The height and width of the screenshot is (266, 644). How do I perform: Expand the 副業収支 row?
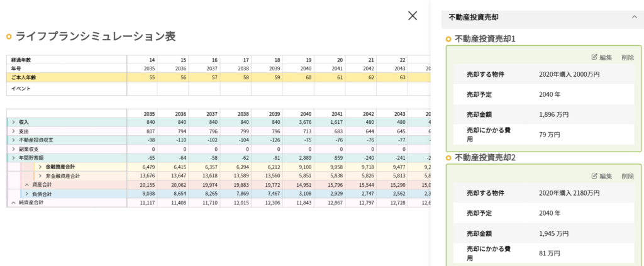click(x=13, y=149)
